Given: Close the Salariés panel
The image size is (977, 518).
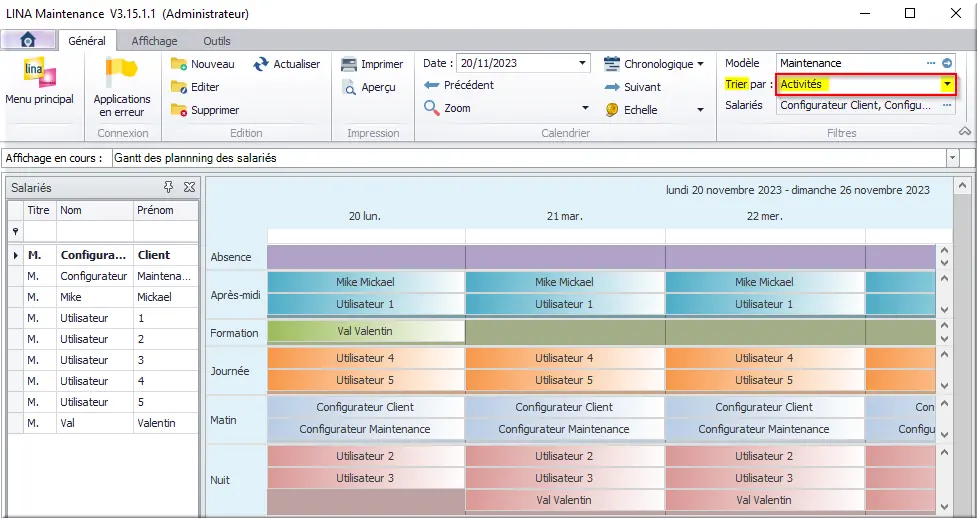Looking at the screenshot, I should (x=189, y=187).
